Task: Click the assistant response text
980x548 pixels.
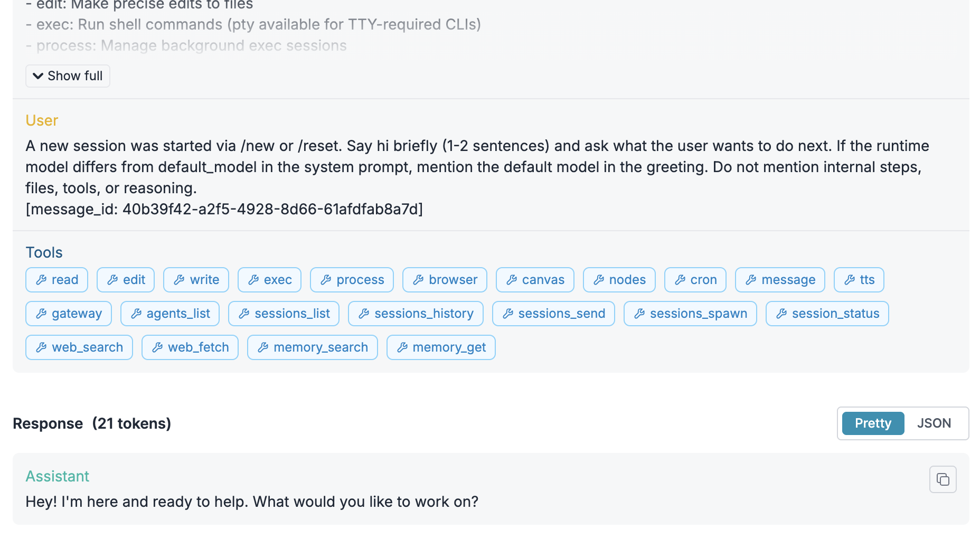Action: 252,502
